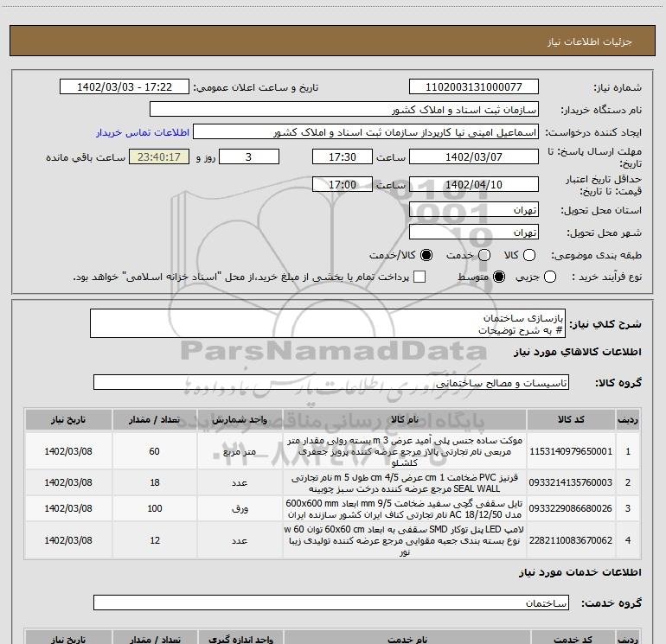Click the goods table header کد کالا
This screenshot has width=666, height=644.
click(x=571, y=419)
